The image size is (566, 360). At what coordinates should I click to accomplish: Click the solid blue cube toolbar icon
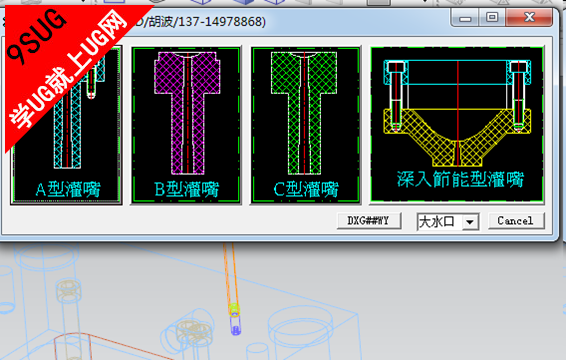[x=243, y=2]
